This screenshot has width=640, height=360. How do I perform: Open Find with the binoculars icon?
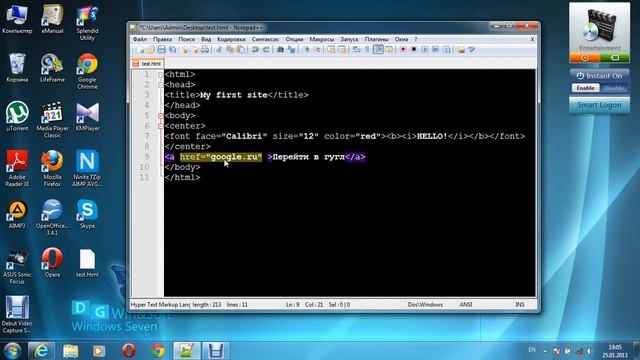pos(280,50)
